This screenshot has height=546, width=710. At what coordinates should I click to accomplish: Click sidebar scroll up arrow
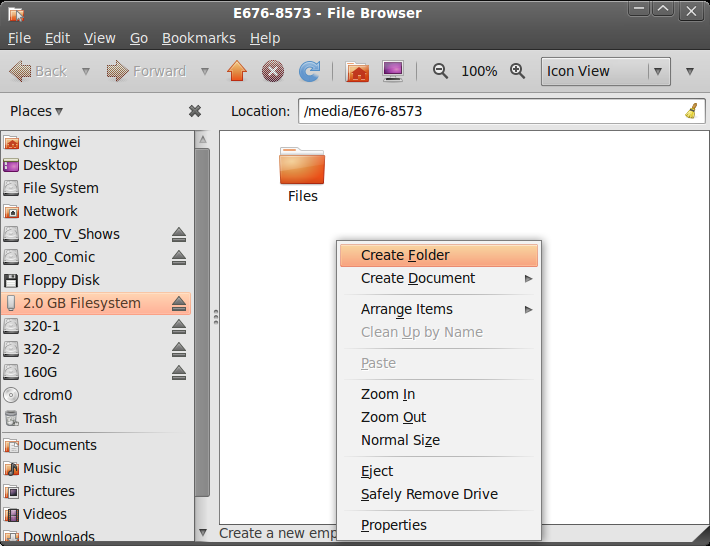pyautogui.click(x=202, y=139)
